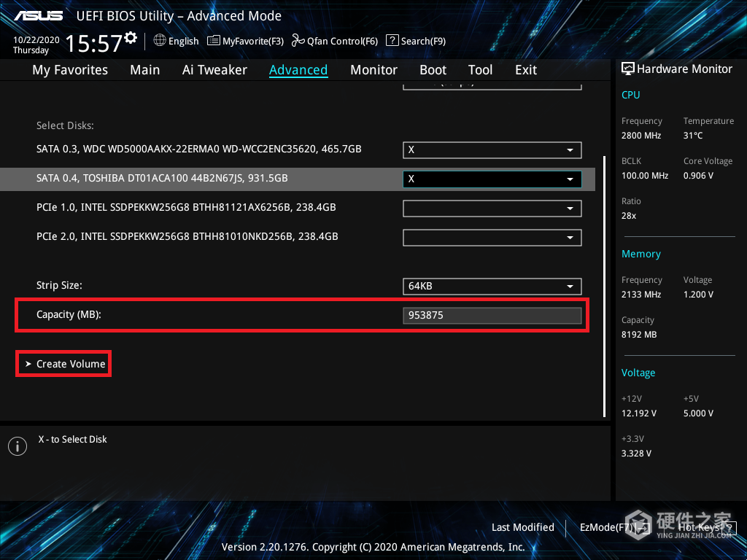Open Qfan Control fan icon
Screen dimensions: 747x560
click(298, 41)
